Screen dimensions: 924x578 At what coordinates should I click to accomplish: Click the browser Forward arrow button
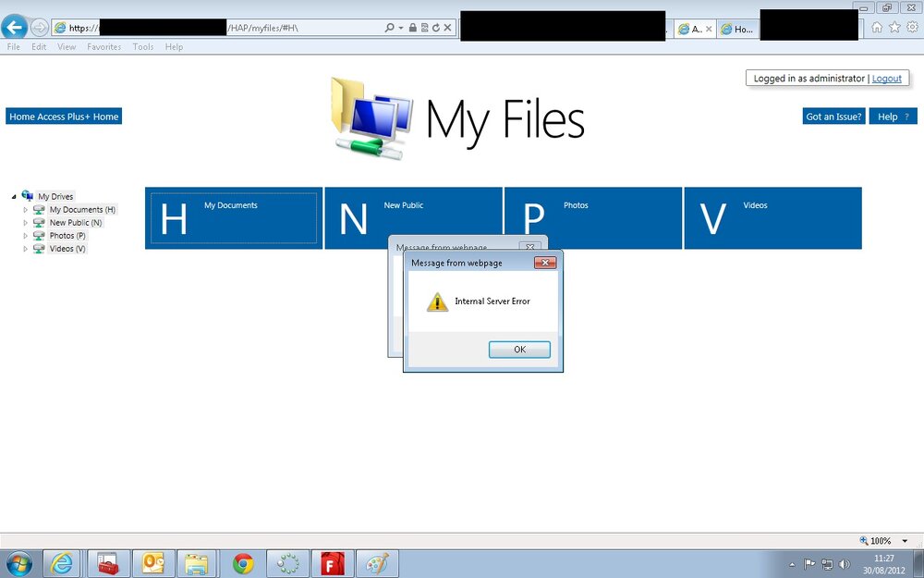coord(39,27)
